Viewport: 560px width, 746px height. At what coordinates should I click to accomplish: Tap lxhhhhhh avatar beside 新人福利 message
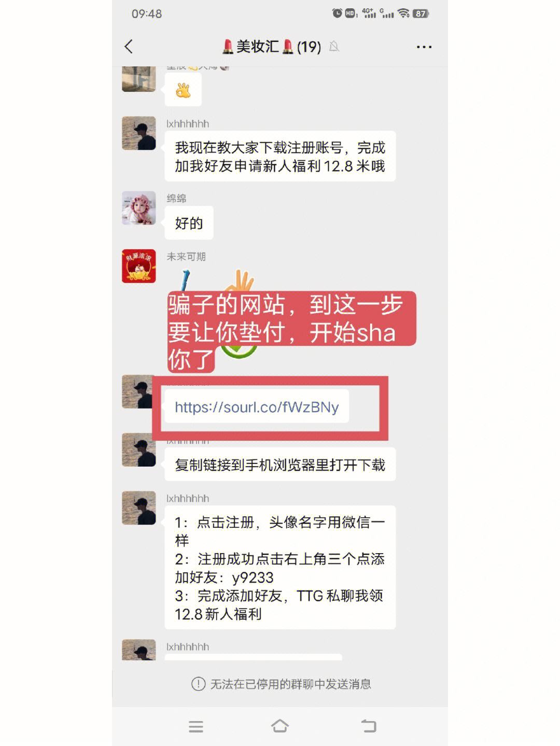[139, 133]
